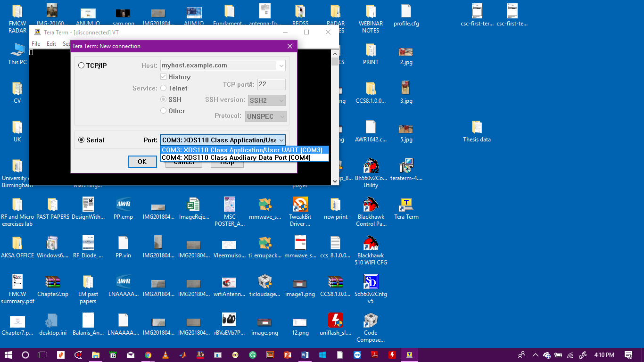Select the Sd560v2Cnfg v5 icon
Image resolution: width=644 pixels, height=362 pixels.
[x=371, y=289]
